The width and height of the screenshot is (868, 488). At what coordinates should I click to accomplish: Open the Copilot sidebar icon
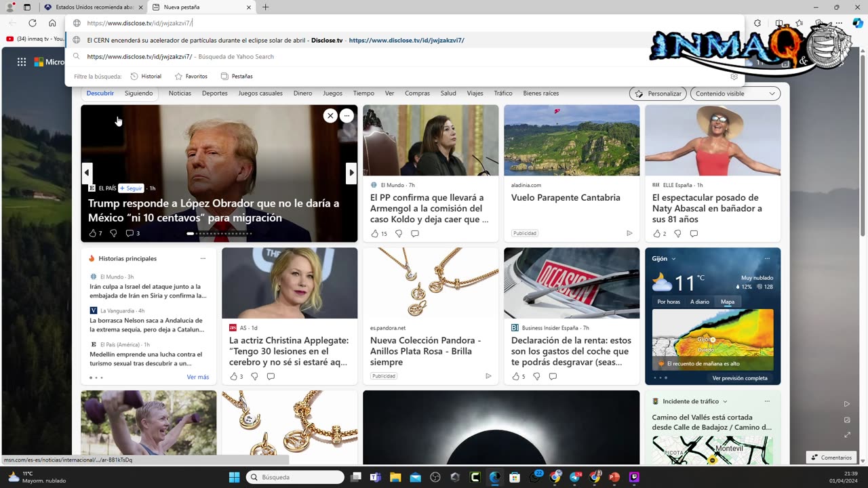pos(857,23)
